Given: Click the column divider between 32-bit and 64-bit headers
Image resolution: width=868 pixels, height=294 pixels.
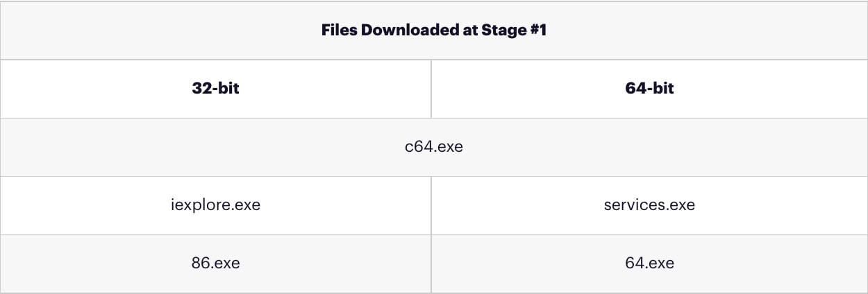Looking at the screenshot, I should point(431,89).
